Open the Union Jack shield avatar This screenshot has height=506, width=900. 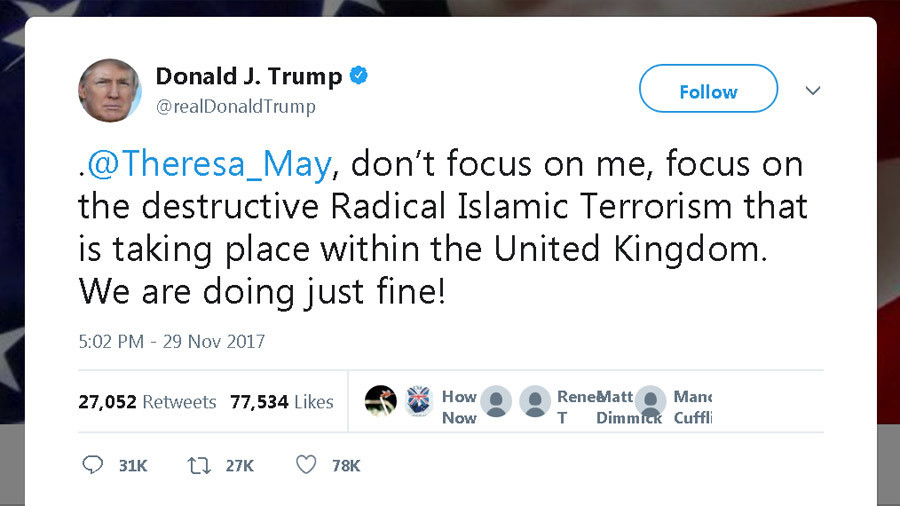pyautogui.click(x=416, y=400)
